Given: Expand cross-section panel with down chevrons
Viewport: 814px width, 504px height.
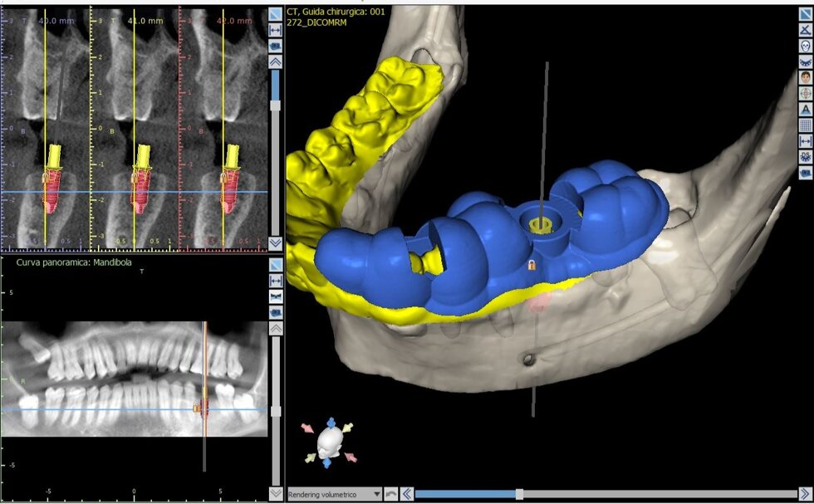Looking at the screenshot, I should (276, 243).
